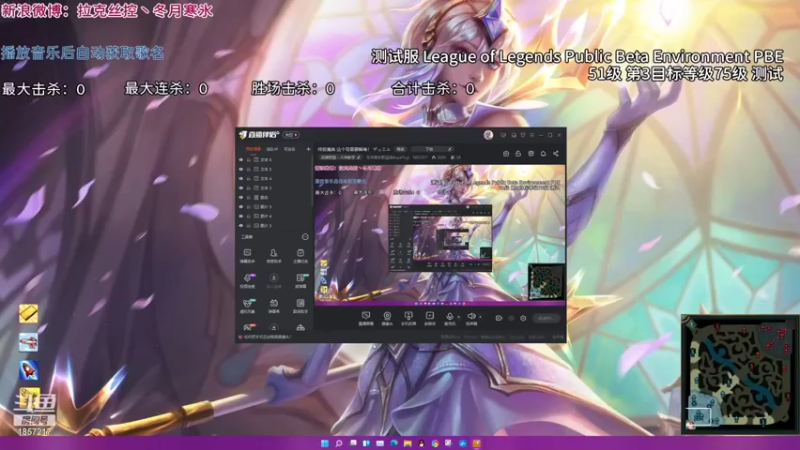800x450 pixels.
Task: Mute the microphone
Action: point(449,318)
